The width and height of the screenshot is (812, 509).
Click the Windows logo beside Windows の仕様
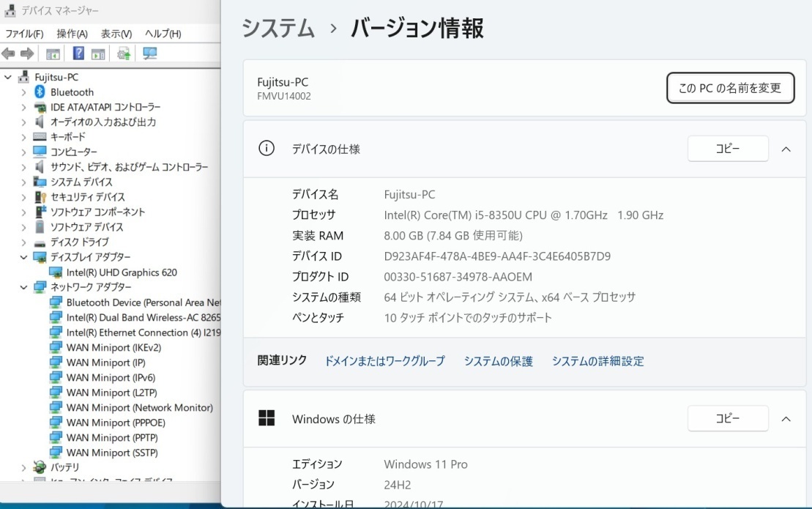coord(267,418)
